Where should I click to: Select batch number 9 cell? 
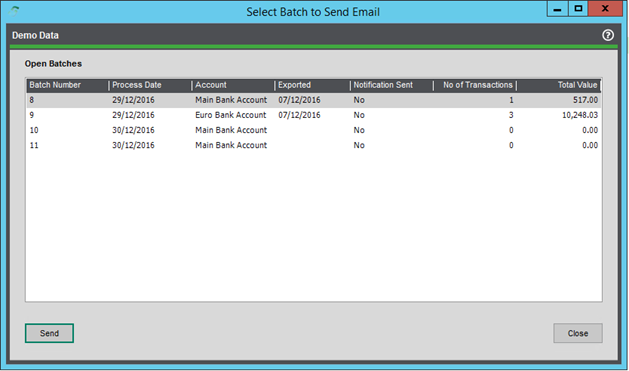pos(32,115)
